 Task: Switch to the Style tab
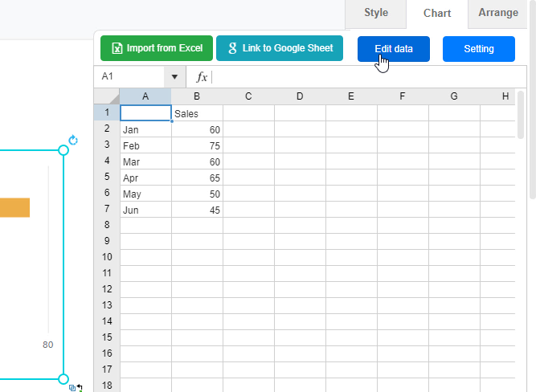(375, 13)
